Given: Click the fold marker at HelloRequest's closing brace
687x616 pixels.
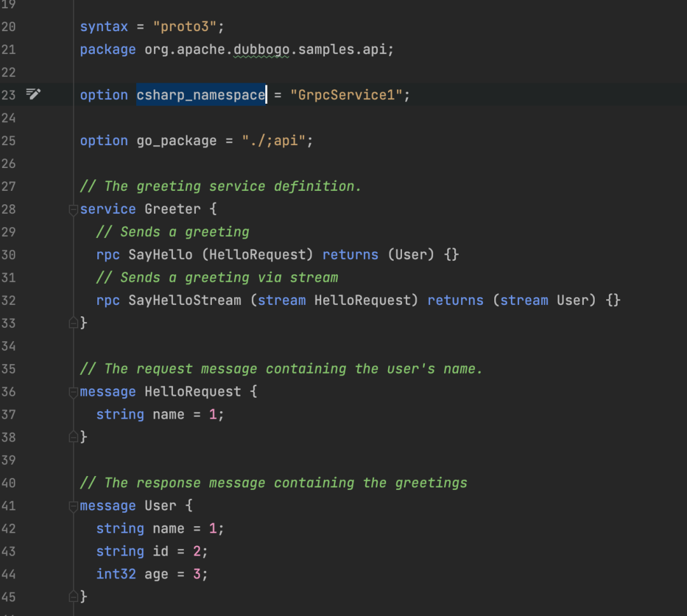Looking at the screenshot, I should click(x=73, y=437).
